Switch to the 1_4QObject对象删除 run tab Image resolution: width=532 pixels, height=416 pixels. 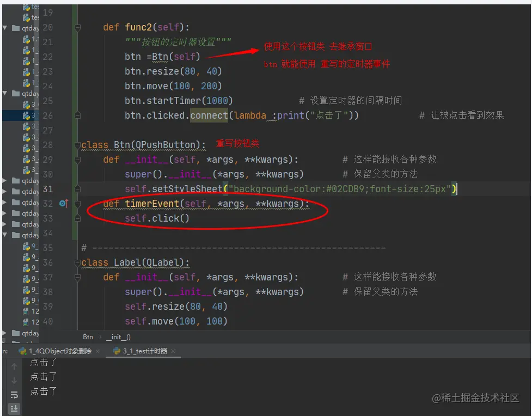[60, 351]
